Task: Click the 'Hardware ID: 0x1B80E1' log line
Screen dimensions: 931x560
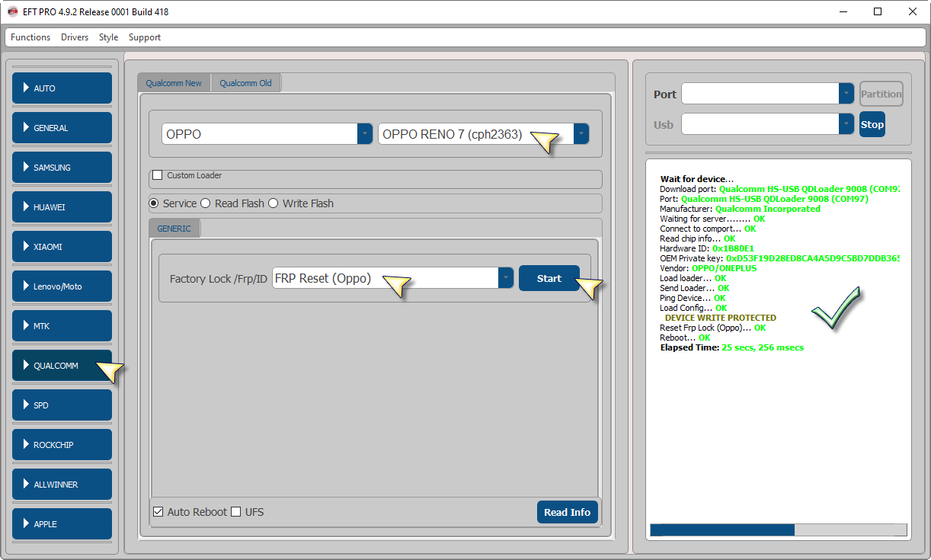Action: [707, 248]
